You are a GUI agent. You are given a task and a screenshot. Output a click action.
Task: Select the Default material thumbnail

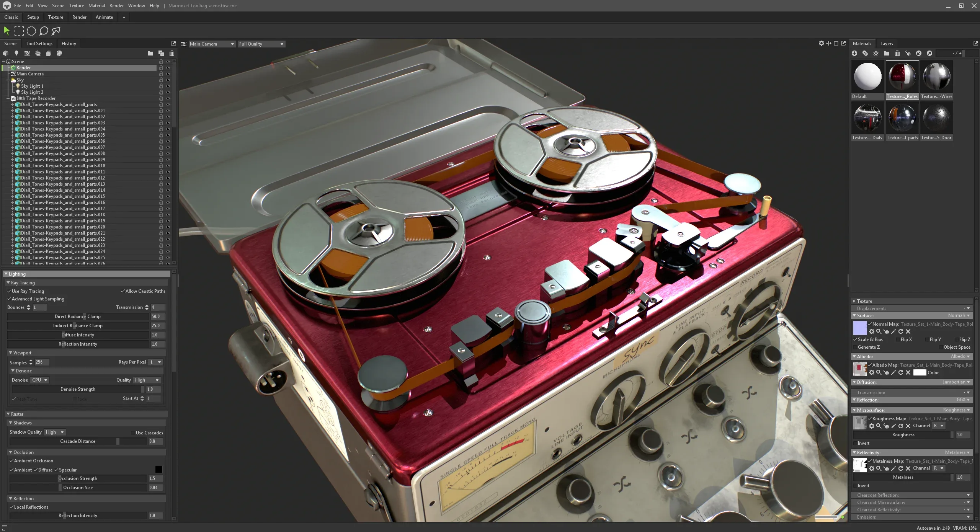[867, 77]
